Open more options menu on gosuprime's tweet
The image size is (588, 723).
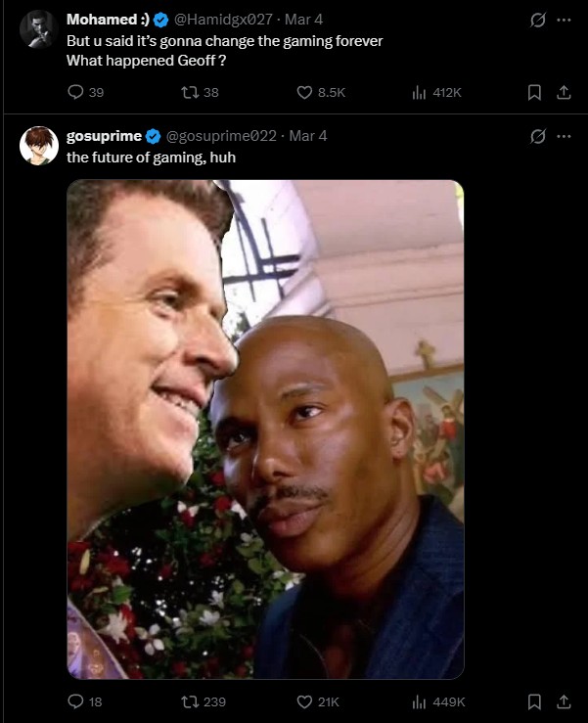pos(563,136)
